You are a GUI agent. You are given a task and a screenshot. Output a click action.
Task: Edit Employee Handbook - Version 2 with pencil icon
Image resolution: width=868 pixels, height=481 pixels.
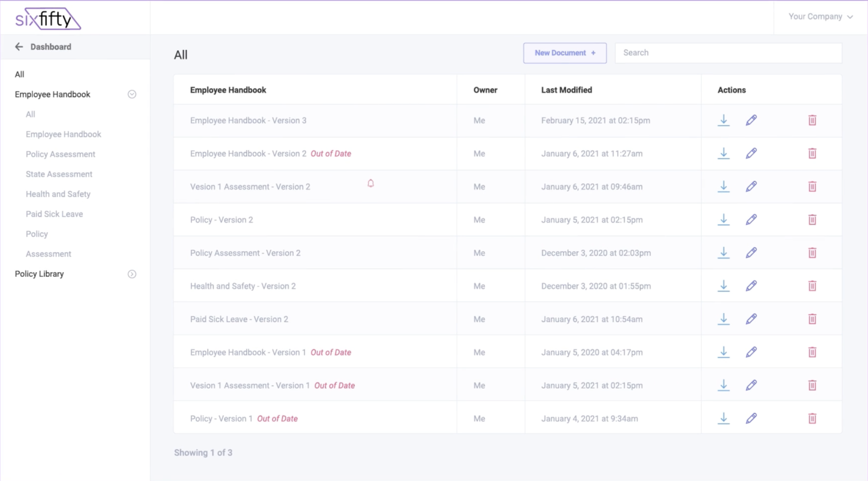(751, 153)
